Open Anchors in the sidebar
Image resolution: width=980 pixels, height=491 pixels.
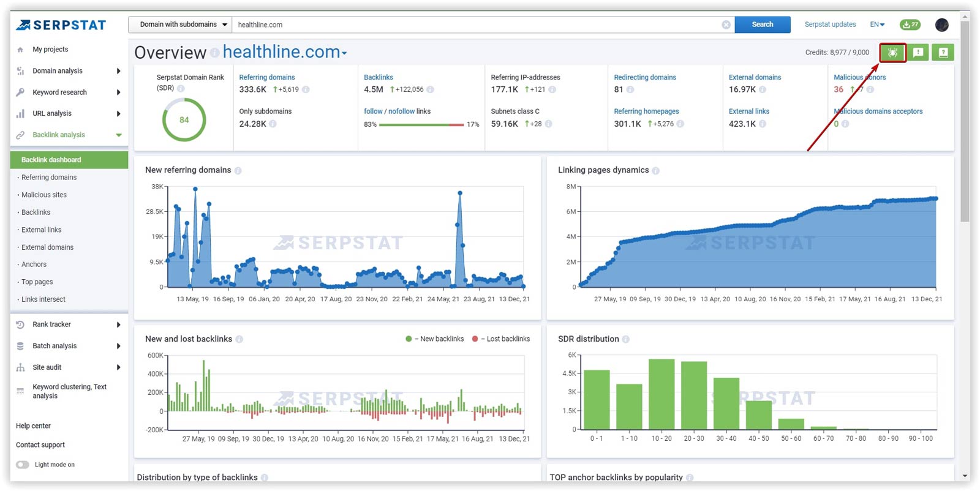pyautogui.click(x=34, y=264)
